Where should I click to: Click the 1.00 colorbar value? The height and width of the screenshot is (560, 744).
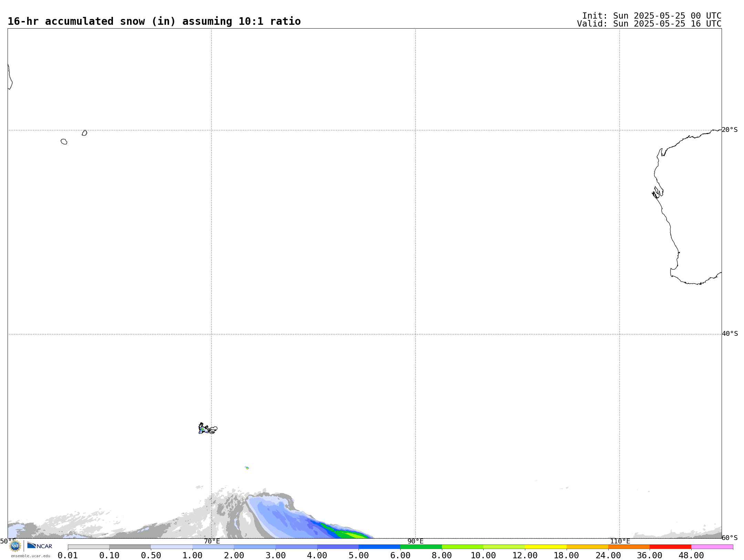pyautogui.click(x=193, y=556)
